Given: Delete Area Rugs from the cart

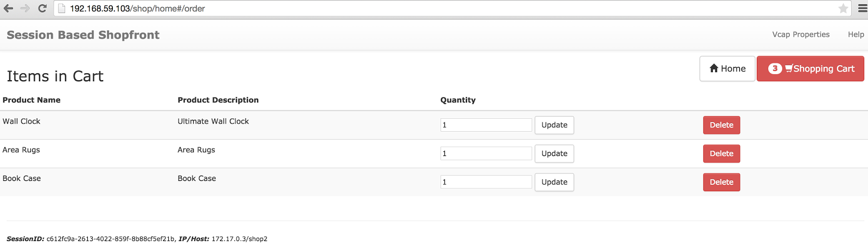Looking at the screenshot, I should [721, 154].
